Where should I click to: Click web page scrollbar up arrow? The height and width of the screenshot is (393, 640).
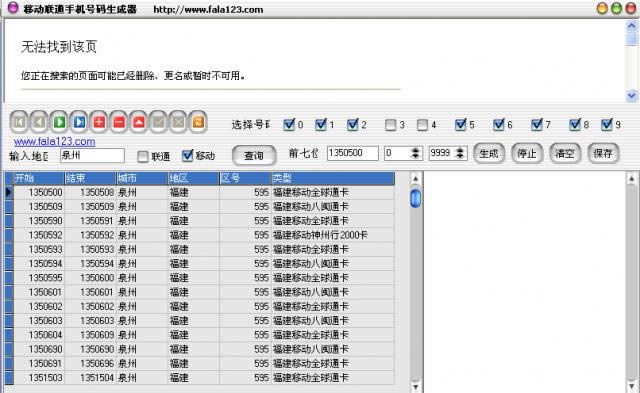631,26
